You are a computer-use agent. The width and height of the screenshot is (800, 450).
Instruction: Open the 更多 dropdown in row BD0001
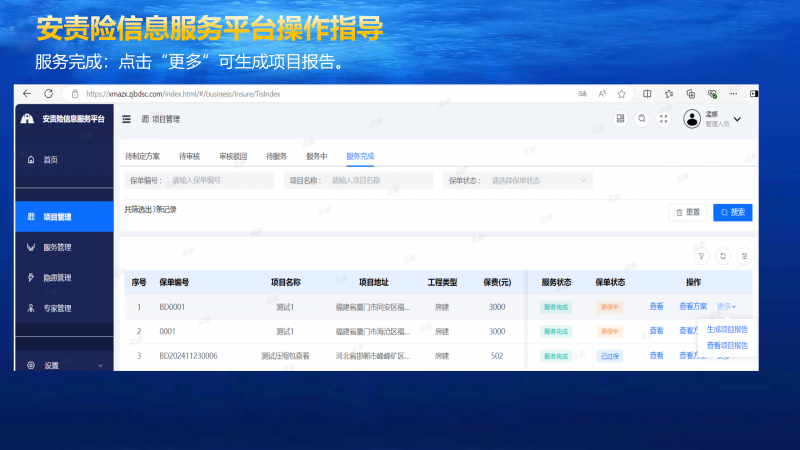click(x=726, y=307)
